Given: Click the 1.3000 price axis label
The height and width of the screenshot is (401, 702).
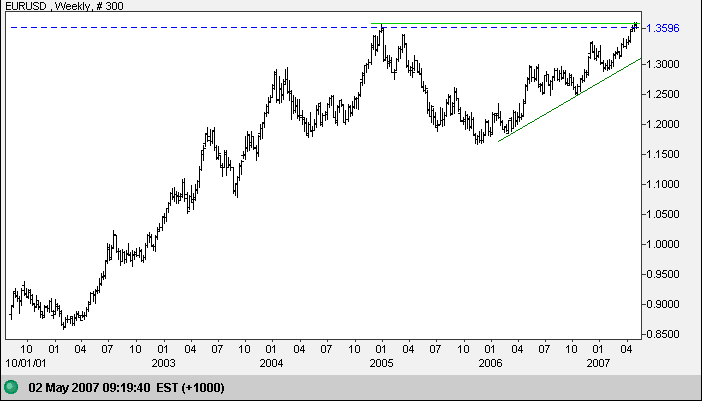Looking at the screenshot, I should (x=663, y=64).
